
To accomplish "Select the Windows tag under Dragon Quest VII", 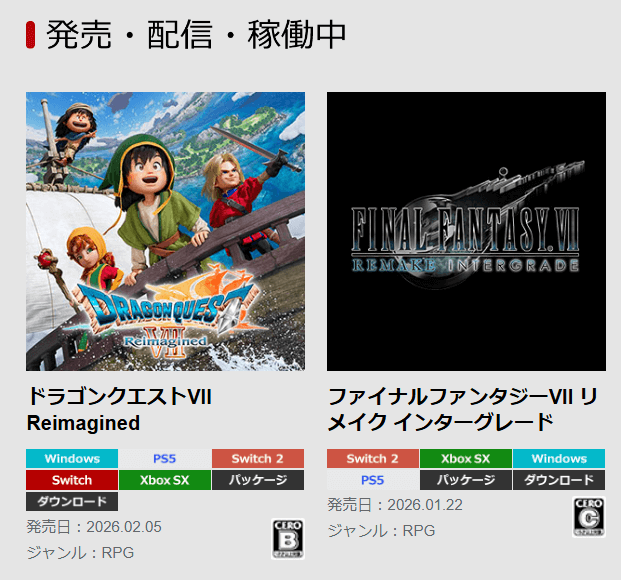I will click(x=72, y=458).
